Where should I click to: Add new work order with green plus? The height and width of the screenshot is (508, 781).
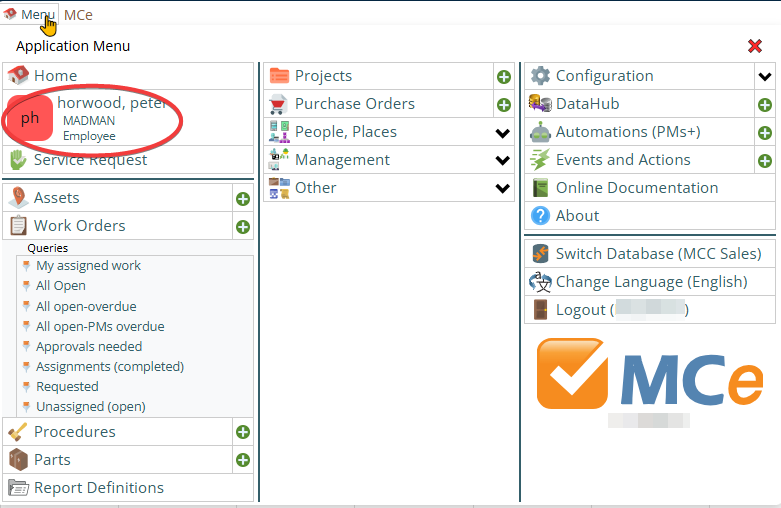click(x=243, y=227)
